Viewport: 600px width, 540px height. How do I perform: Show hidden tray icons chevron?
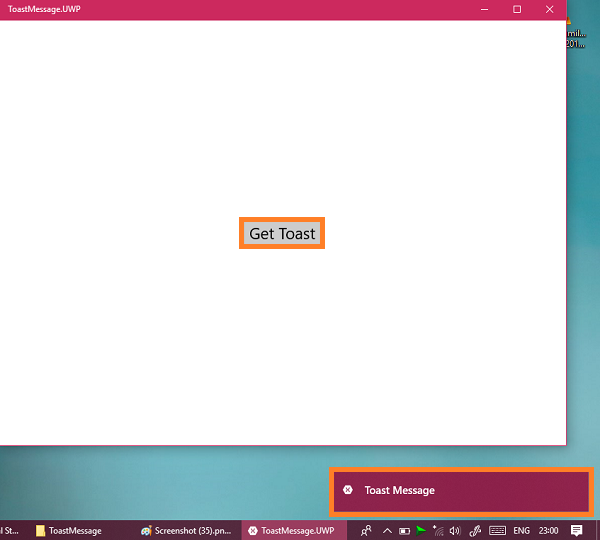(387, 531)
